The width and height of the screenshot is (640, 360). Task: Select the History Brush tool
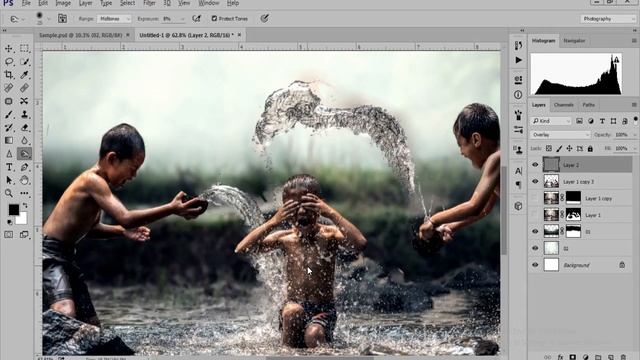point(9,127)
